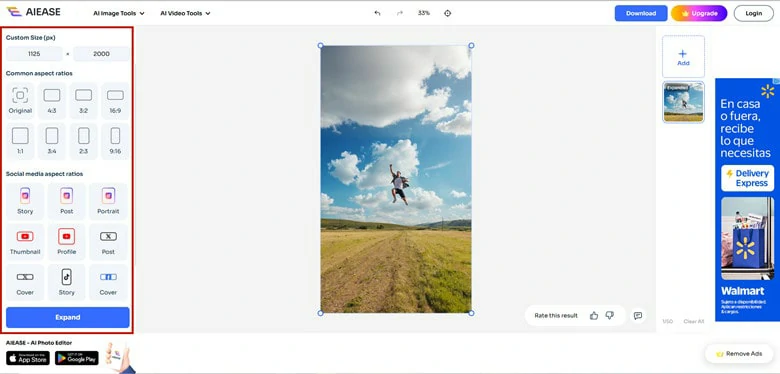Open the Google Play download badge
Screen dimensions: 780x374
[x=77, y=358]
